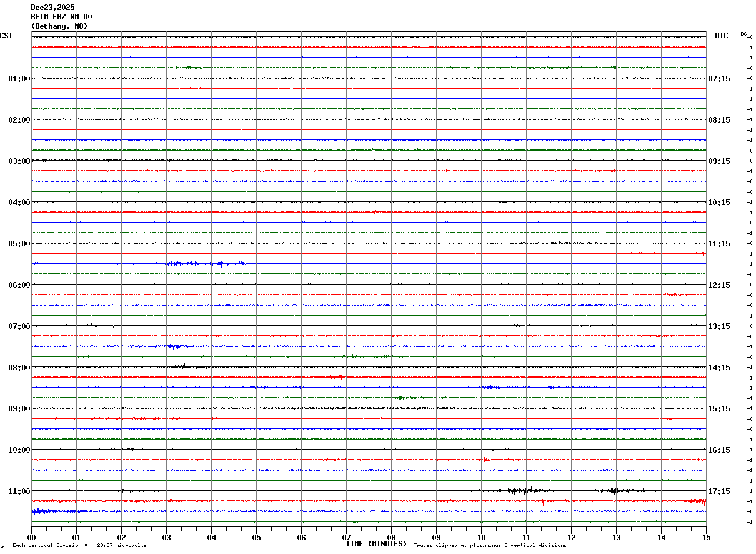Select the station code BETM EHZ NM 00
The width and height of the screenshot is (756, 554).
tap(61, 17)
